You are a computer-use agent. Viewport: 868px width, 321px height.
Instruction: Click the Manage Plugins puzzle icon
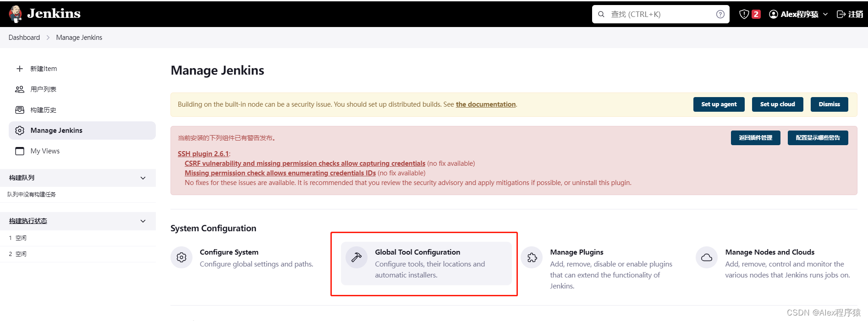click(532, 257)
